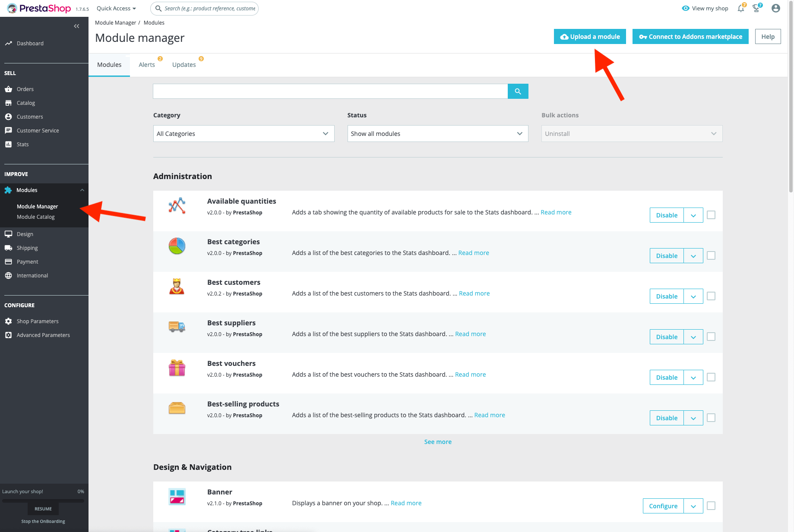
Task: Click See more under Administration
Action: point(438,442)
